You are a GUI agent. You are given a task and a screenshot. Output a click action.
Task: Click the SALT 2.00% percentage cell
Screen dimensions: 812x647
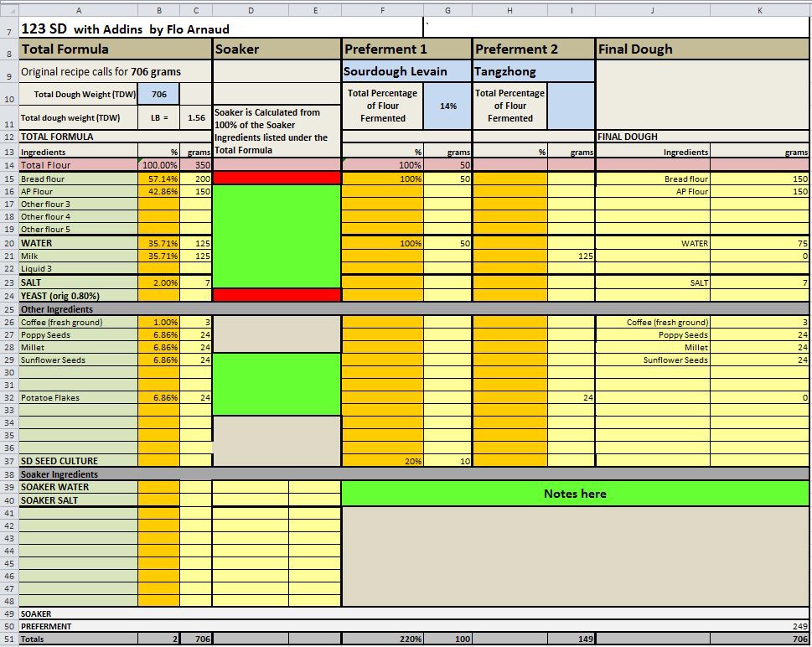[158, 282]
